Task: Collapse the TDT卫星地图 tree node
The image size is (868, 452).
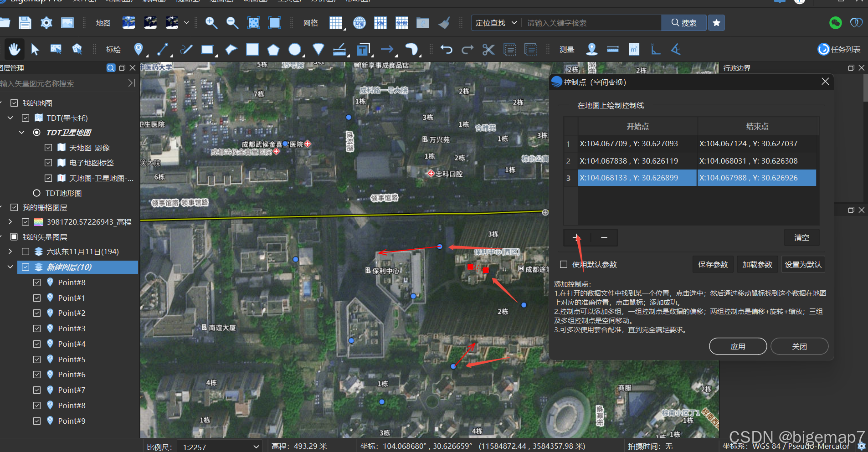Action: pos(22,133)
